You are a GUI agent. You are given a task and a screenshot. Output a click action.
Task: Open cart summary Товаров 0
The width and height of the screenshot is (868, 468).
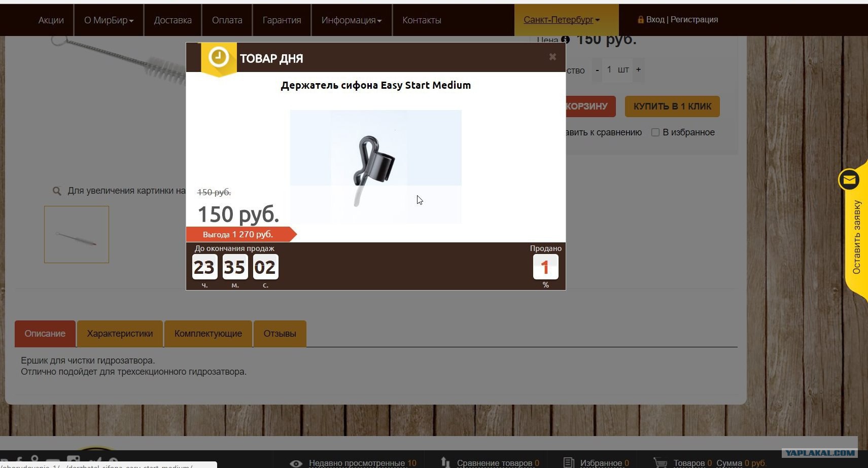(692, 463)
